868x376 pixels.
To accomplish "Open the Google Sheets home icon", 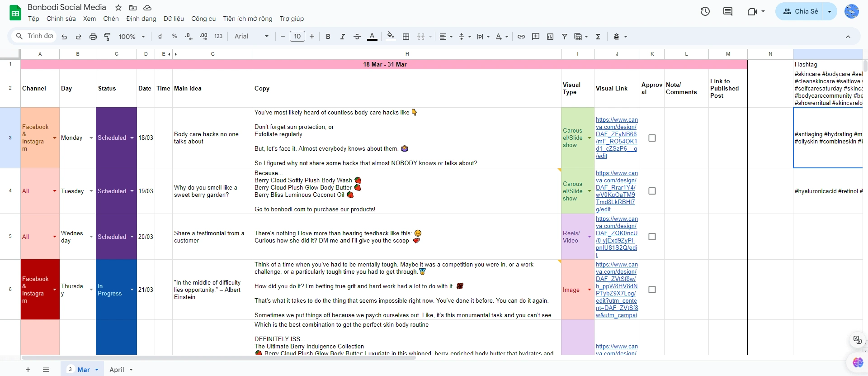I will 15,13.
